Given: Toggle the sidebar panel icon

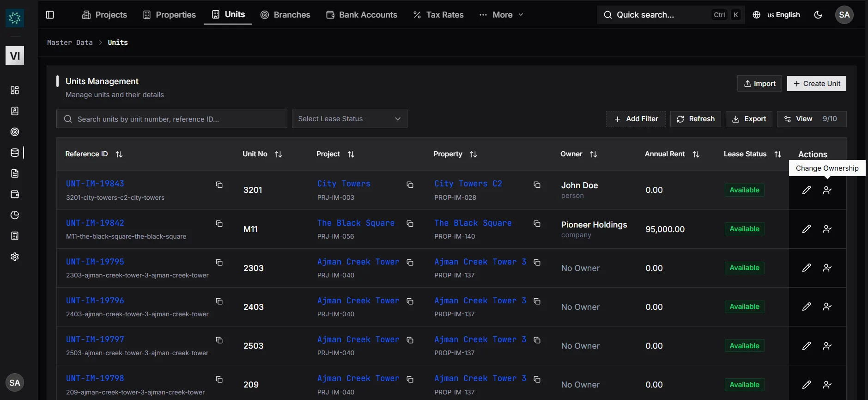Looking at the screenshot, I should click(50, 15).
